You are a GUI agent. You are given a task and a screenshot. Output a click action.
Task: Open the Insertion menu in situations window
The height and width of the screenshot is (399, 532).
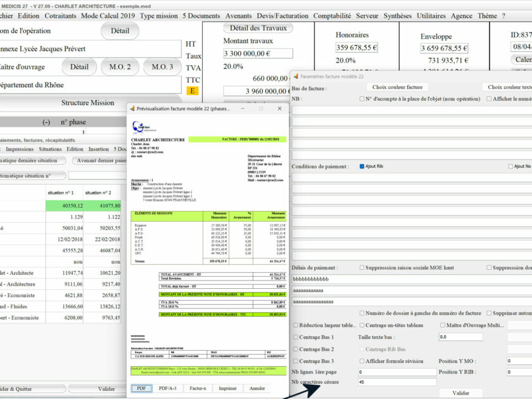point(98,149)
